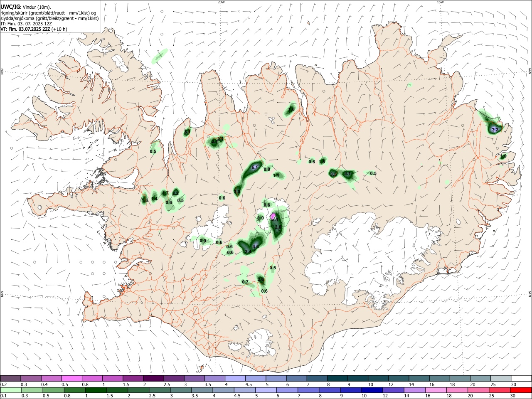The width and height of the screenshot is (532, 399).
Task: Select the medium green swatch between 0.5 and 0.8, lower scale
Action: (x=53, y=390)
